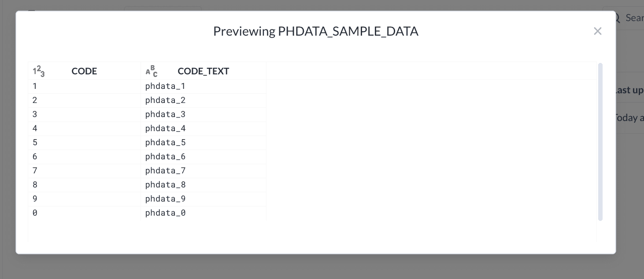
Task: Click the phdata_9 cell
Action: (x=166, y=199)
